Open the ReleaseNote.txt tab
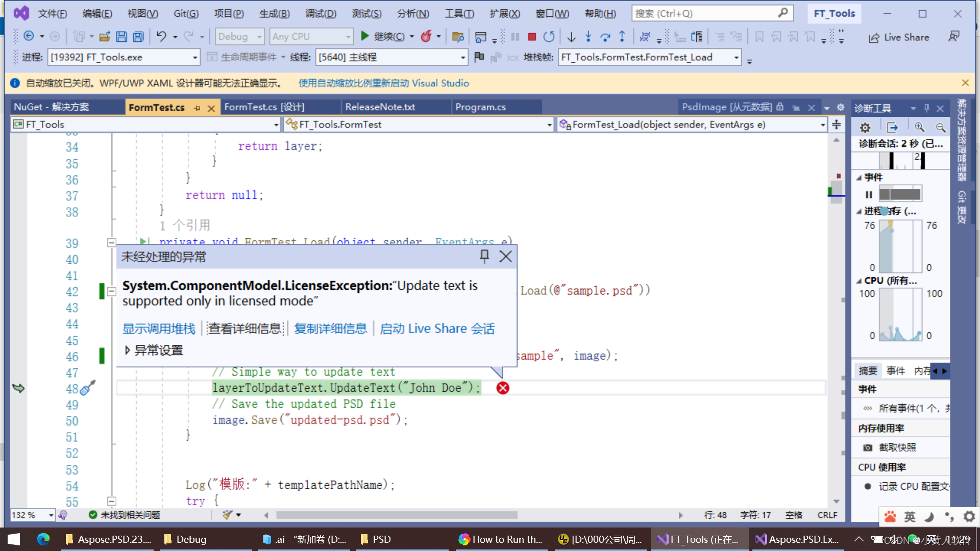Image resolution: width=980 pixels, height=551 pixels. coord(378,107)
